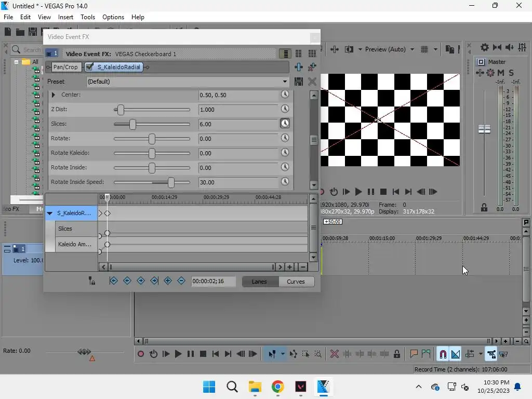Switch to three-column parameter view icon
This screenshot has height=399, width=532.
click(x=312, y=54)
